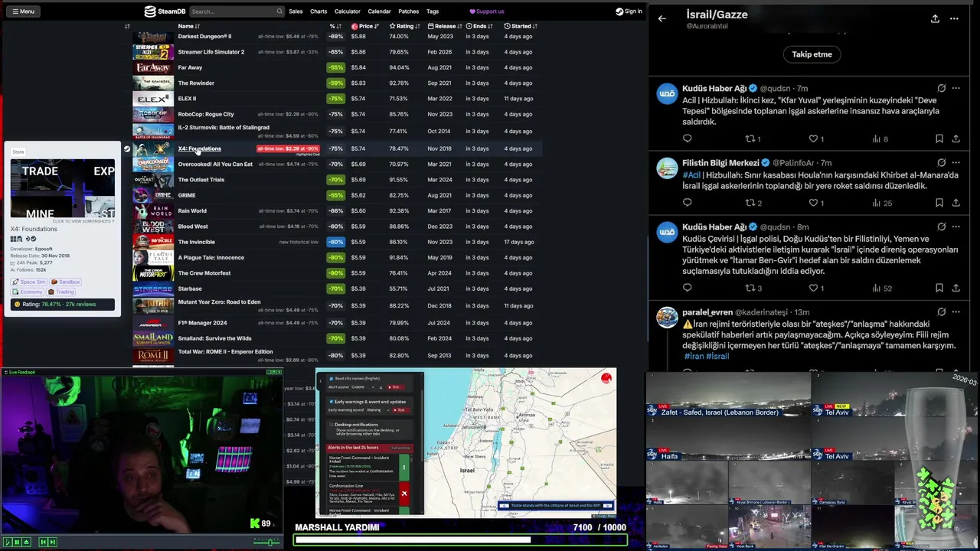Sort the table by Ends column

click(x=478, y=26)
